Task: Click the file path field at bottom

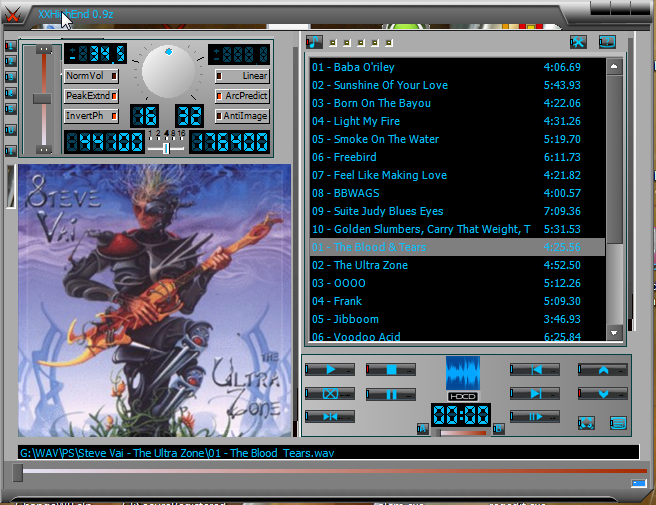Action: point(328,453)
